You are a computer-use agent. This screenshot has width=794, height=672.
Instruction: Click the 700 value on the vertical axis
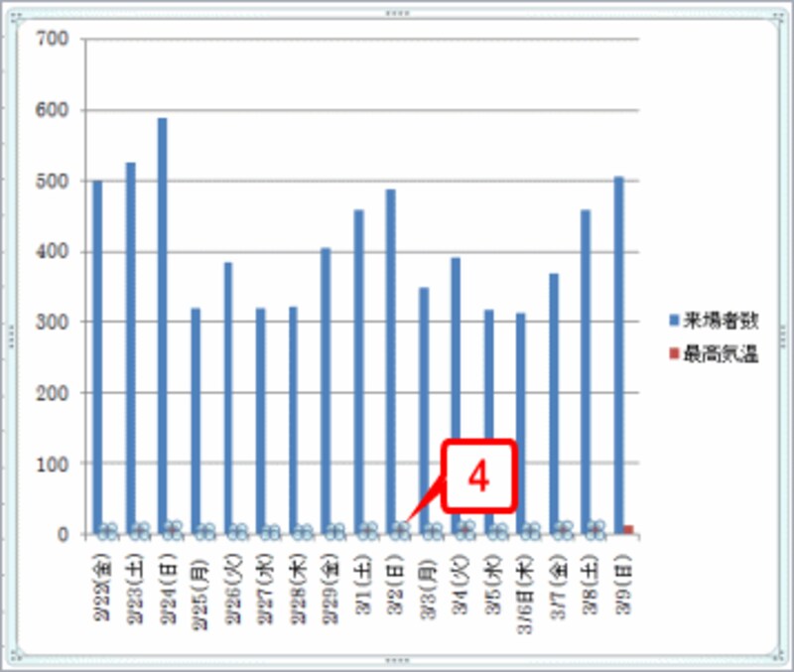tap(51, 39)
